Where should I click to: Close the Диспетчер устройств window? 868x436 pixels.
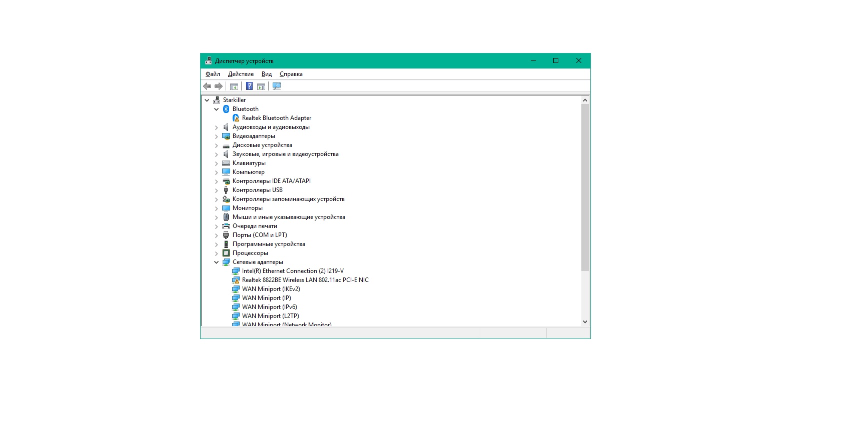click(x=579, y=60)
